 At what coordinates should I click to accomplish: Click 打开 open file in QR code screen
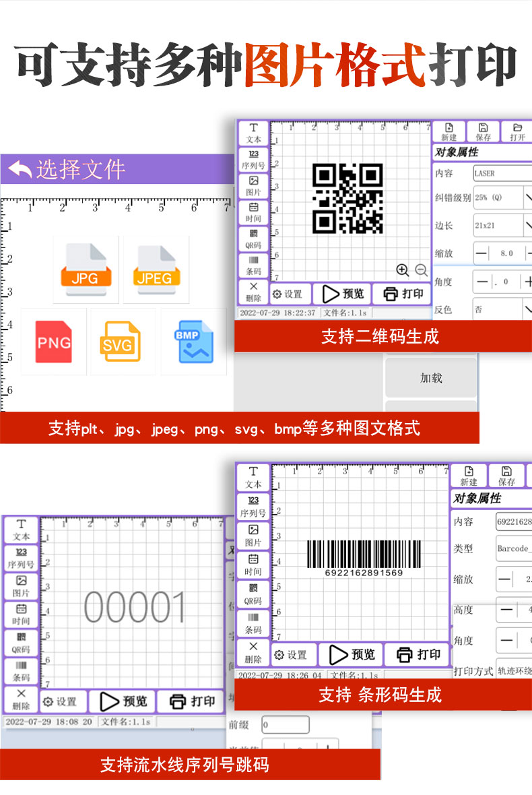tap(517, 132)
